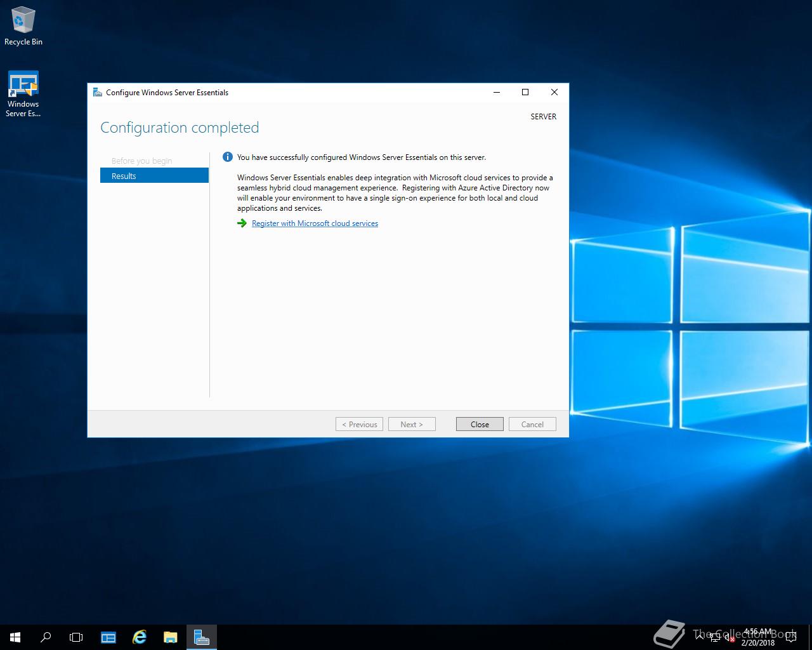
Task: Click the Show desktop strip on taskbar
Action: [x=810, y=637]
